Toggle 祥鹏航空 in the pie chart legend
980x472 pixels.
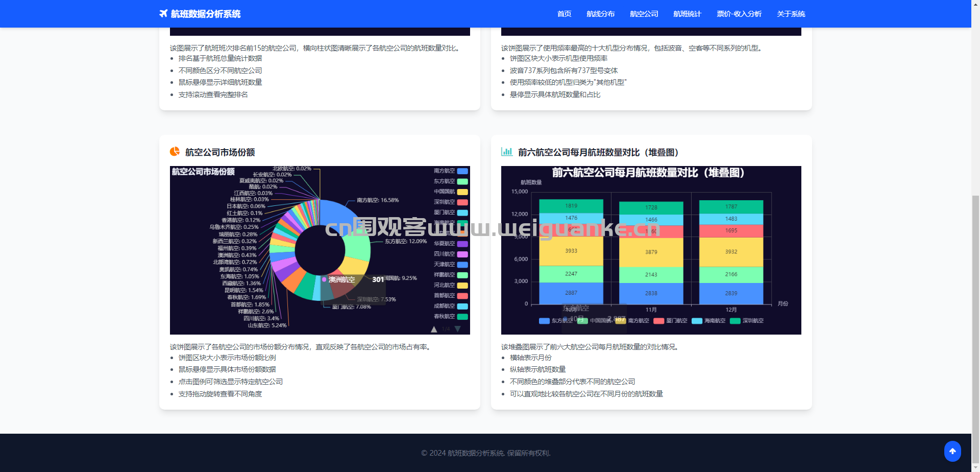[450, 275]
